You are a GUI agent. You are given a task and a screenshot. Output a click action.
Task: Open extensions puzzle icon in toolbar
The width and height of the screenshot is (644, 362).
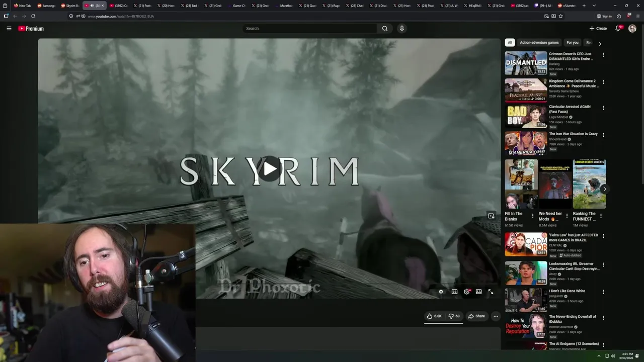(x=619, y=16)
